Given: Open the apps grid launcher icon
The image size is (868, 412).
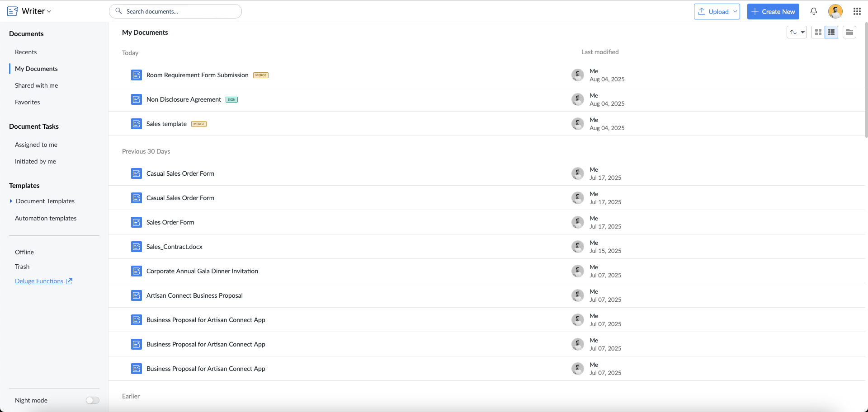Looking at the screenshot, I should pos(857,11).
